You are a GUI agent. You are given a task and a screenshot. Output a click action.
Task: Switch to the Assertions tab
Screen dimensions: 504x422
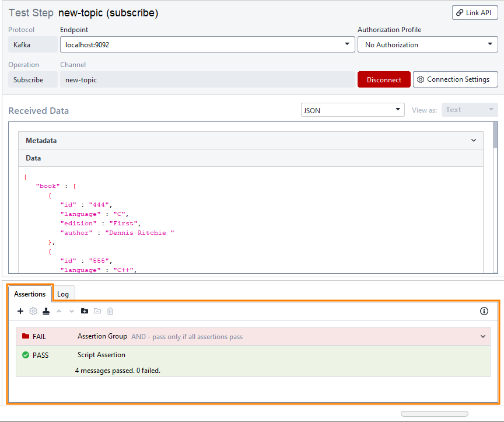tap(30, 294)
